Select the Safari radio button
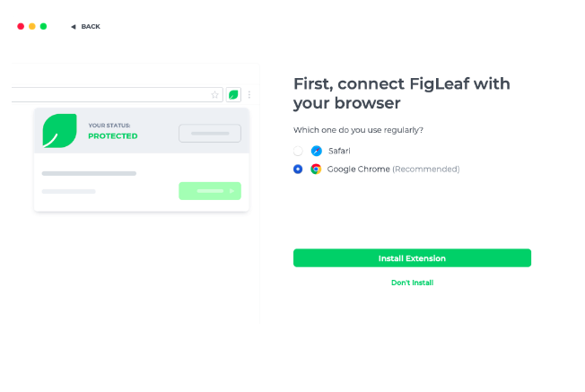Screen dimensions: 585x392 pyautogui.click(x=298, y=151)
